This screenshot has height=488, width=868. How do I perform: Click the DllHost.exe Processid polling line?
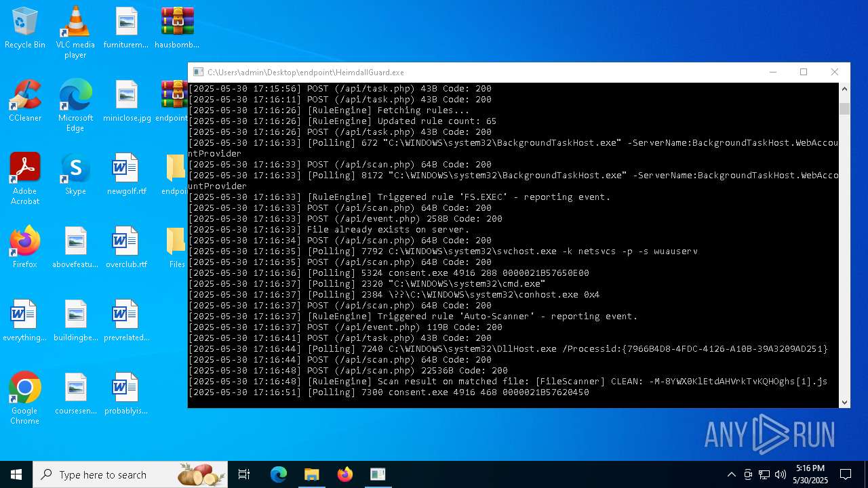pos(508,349)
